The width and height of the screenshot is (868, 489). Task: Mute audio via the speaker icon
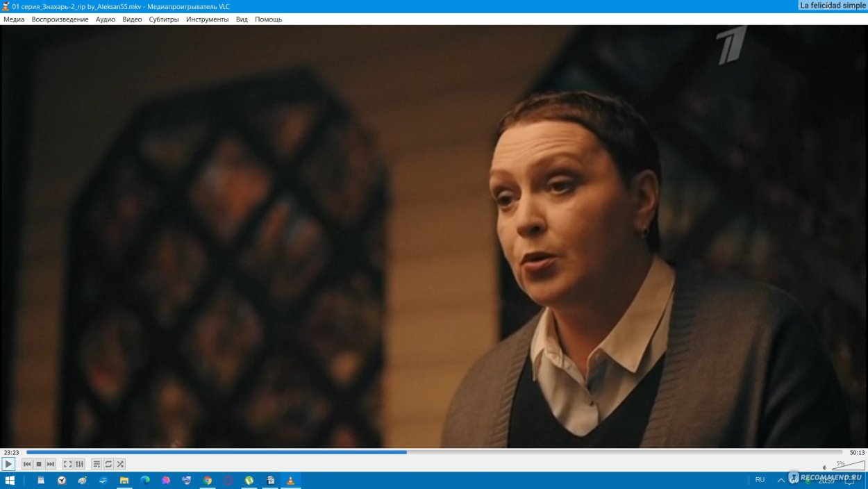pos(825,467)
